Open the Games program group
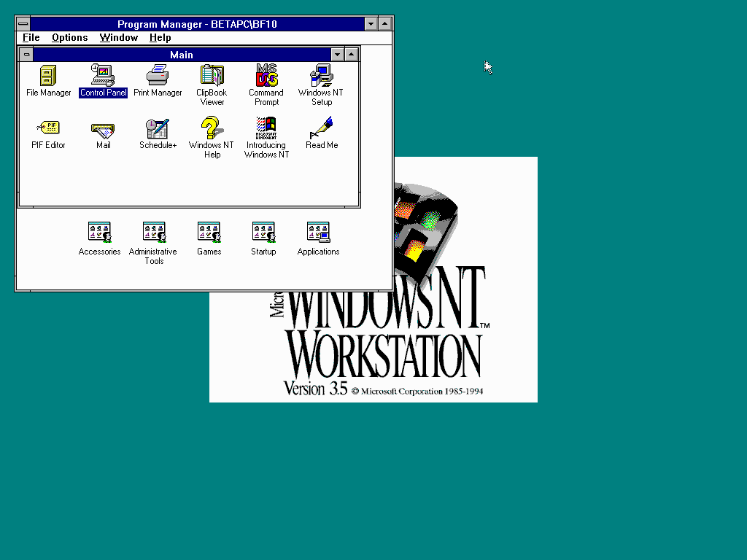747x560 pixels. [209, 233]
